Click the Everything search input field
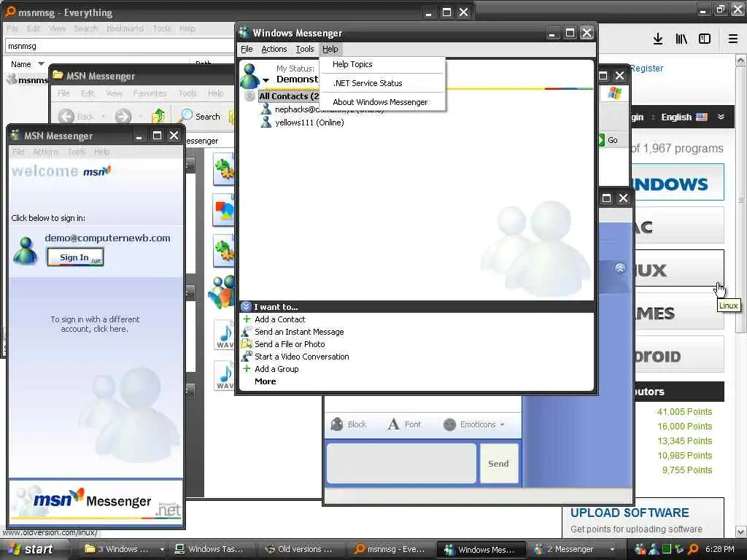The width and height of the screenshot is (747, 560). tap(119, 46)
